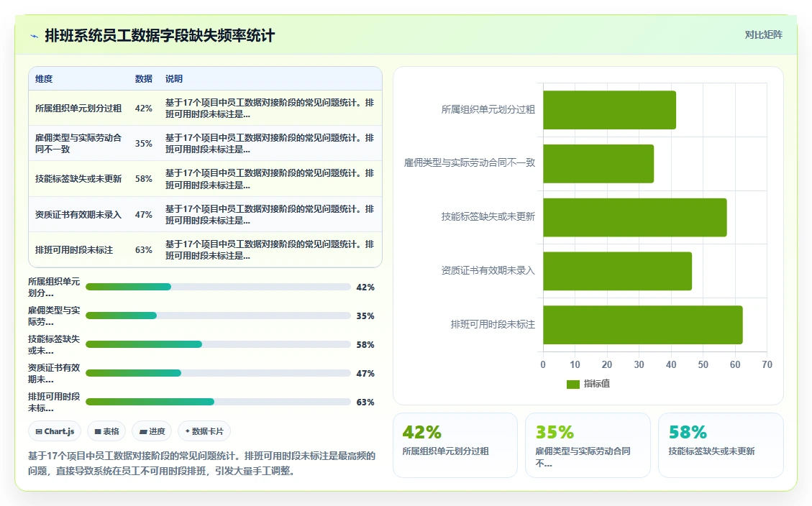Click the 35% value in the table
Screen dimensions: 812x506
tap(143, 143)
